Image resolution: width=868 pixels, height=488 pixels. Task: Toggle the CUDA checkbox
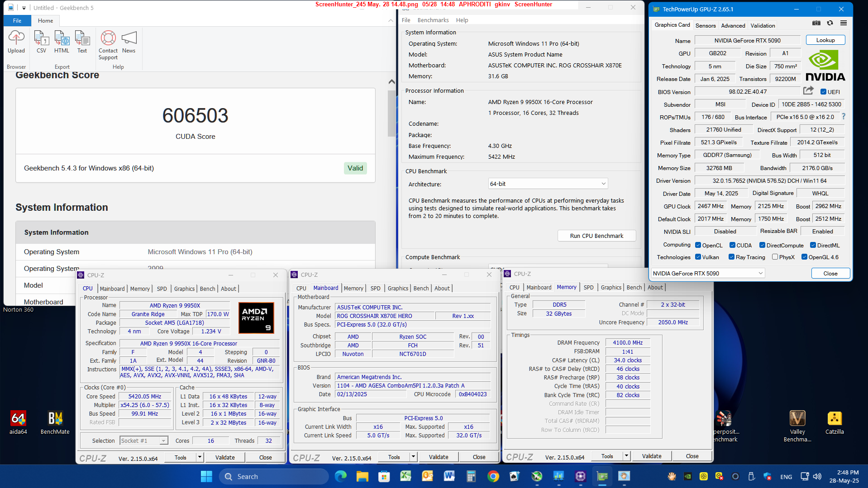click(732, 245)
